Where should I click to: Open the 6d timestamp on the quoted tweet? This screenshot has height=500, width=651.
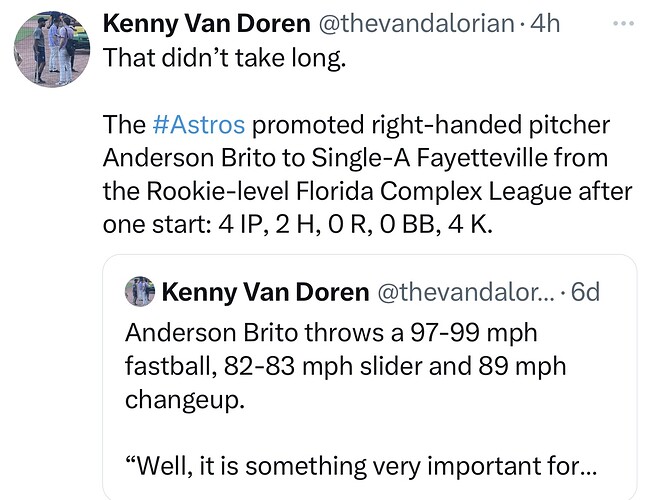point(585,292)
